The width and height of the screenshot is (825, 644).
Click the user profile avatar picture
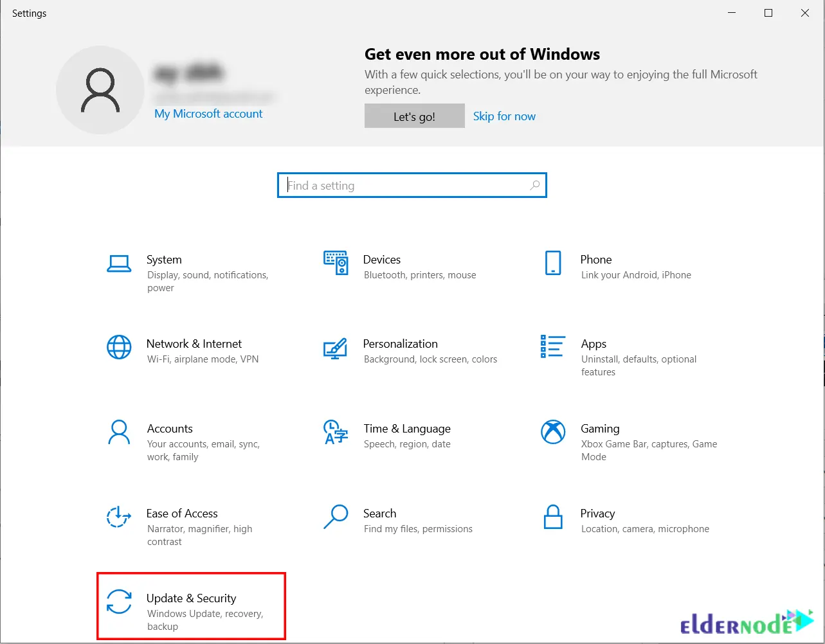[100, 90]
